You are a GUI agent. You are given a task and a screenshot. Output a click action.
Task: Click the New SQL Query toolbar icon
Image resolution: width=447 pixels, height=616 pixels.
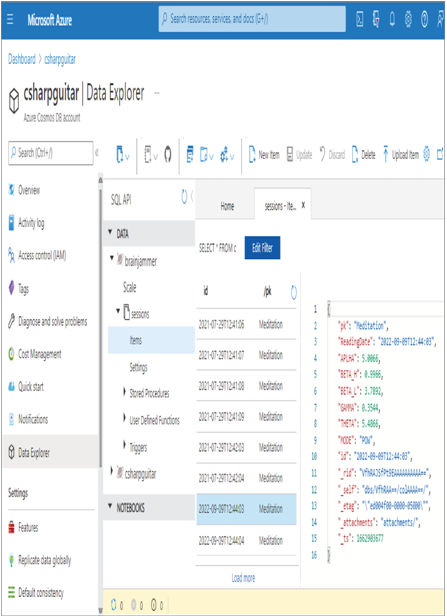190,154
